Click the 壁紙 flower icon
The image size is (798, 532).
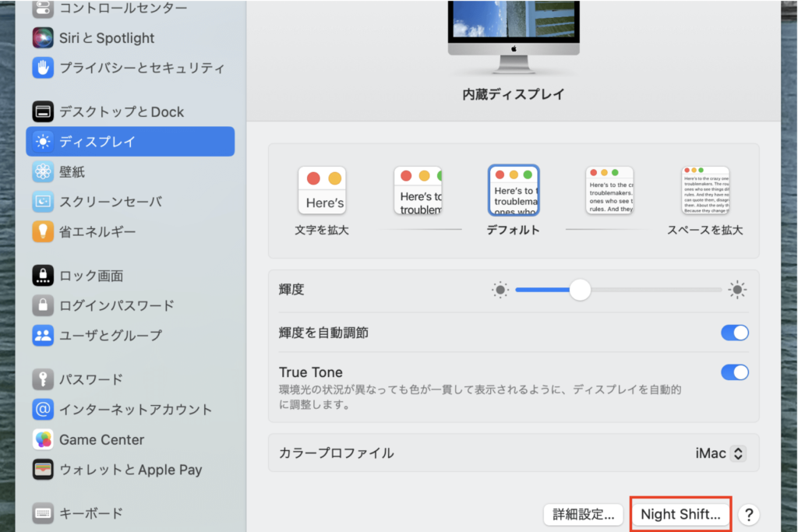pyautogui.click(x=43, y=171)
